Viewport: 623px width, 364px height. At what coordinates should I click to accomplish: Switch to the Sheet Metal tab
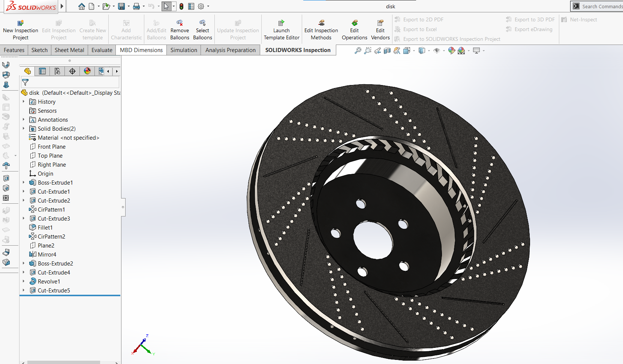point(69,50)
